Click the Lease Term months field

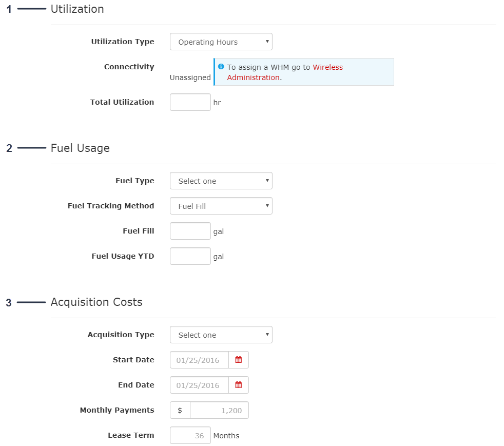(x=190, y=435)
